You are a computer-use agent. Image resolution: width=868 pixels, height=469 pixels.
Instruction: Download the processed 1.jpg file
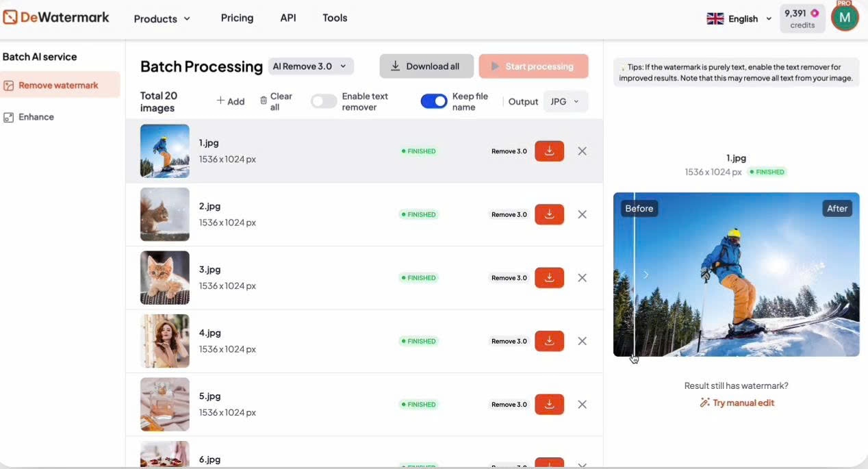click(549, 151)
